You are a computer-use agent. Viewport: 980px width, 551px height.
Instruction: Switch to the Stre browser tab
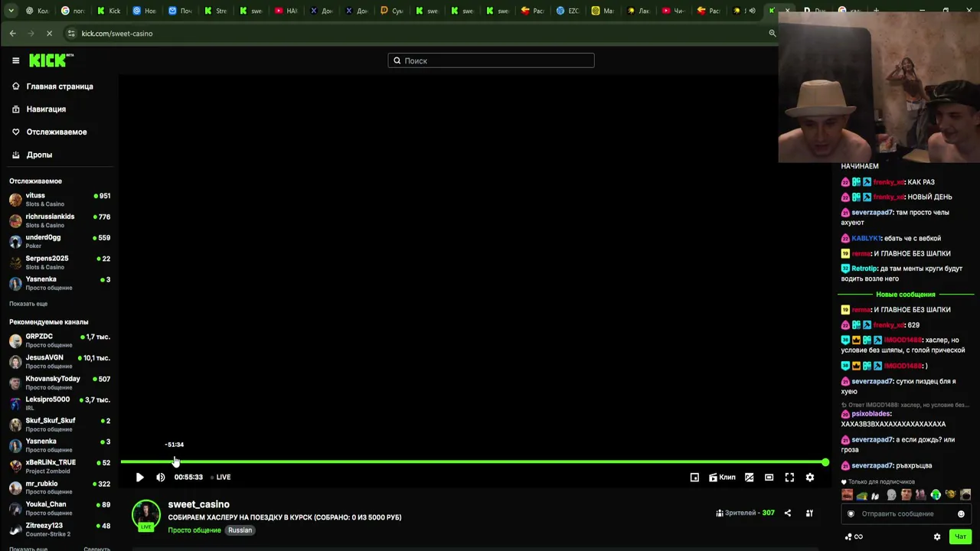click(215, 11)
